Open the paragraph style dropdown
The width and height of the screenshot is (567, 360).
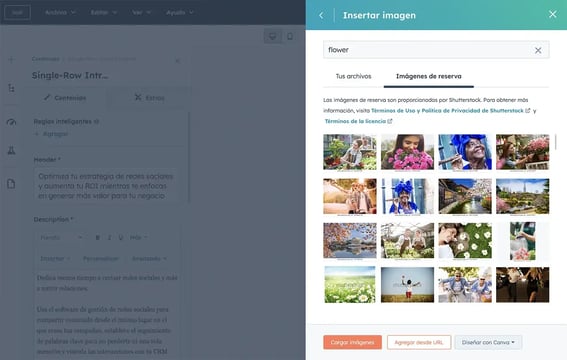tap(61, 237)
